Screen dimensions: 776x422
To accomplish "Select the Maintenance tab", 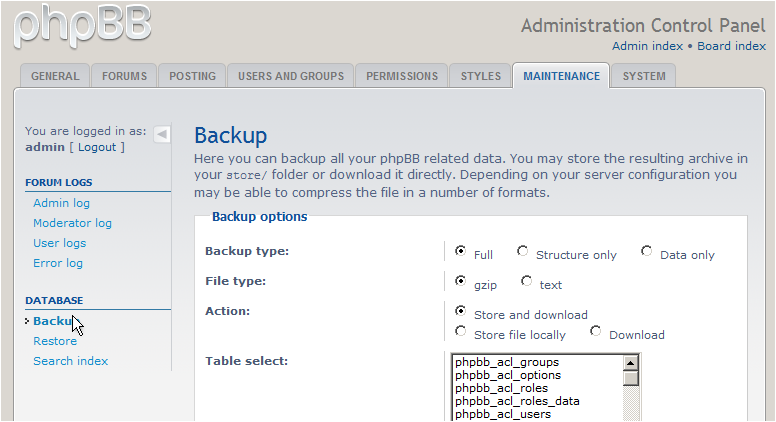I will click(x=561, y=76).
